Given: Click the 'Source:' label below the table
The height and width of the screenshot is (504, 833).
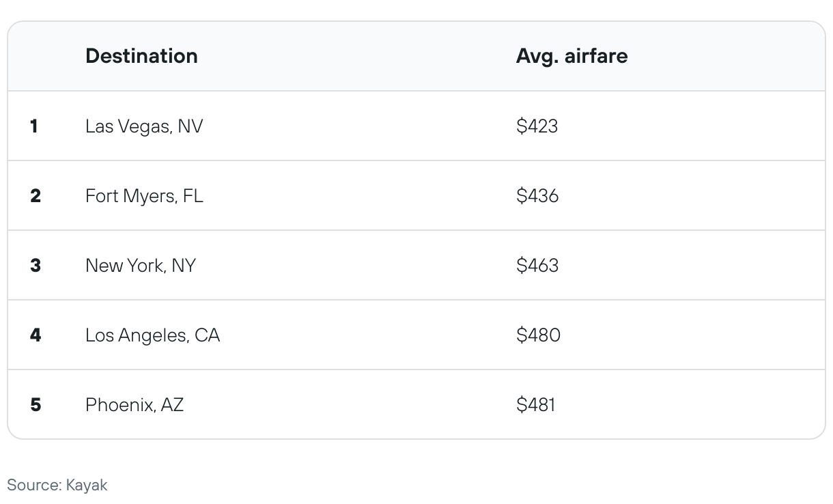Looking at the screenshot, I should pyautogui.click(x=33, y=486).
